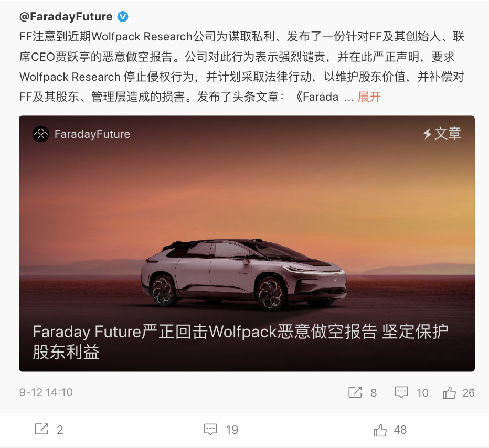Click the comment count 10
Image resolution: width=489 pixels, height=448 pixels.
(422, 393)
